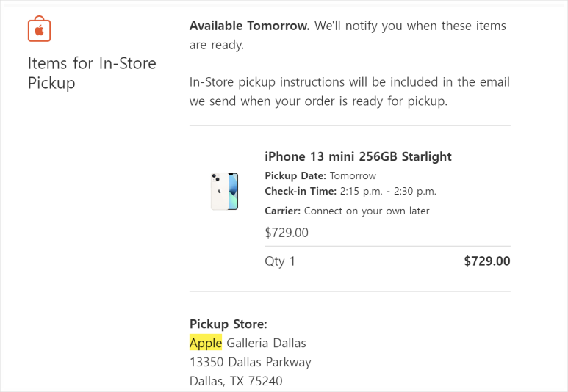Click the In-Store pickup instructions paragraph

(x=350, y=91)
